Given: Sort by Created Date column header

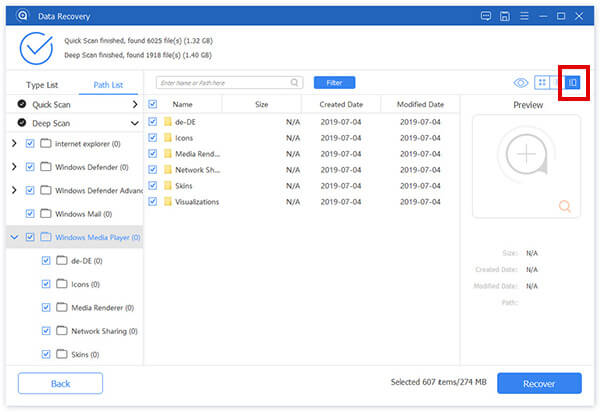Looking at the screenshot, I should click(341, 104).
